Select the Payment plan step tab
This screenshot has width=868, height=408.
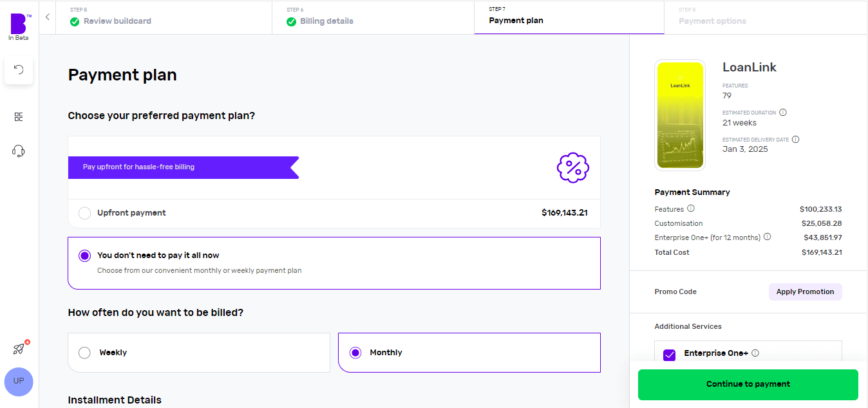tap(569, 17)
